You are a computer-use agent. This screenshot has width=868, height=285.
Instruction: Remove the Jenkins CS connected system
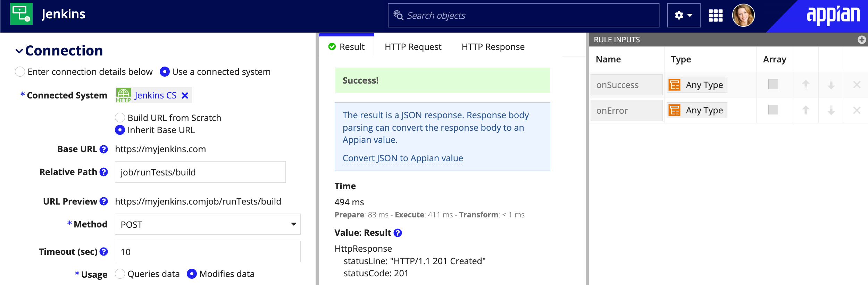point(185,95)
